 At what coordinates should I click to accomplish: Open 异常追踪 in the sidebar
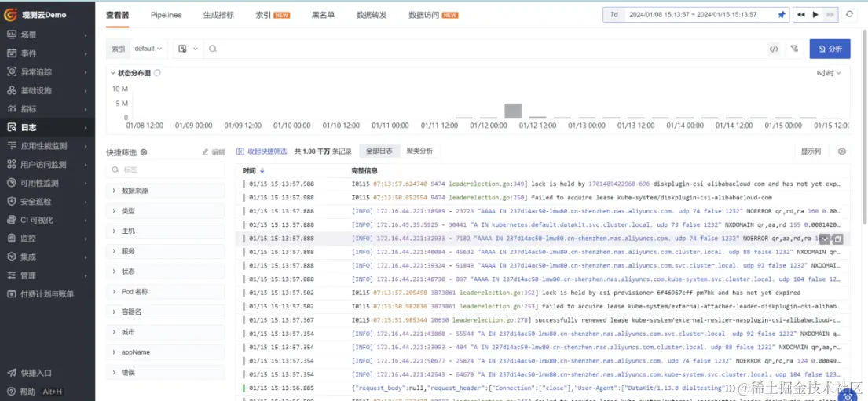pyautogui.click(x=48, y=72)
